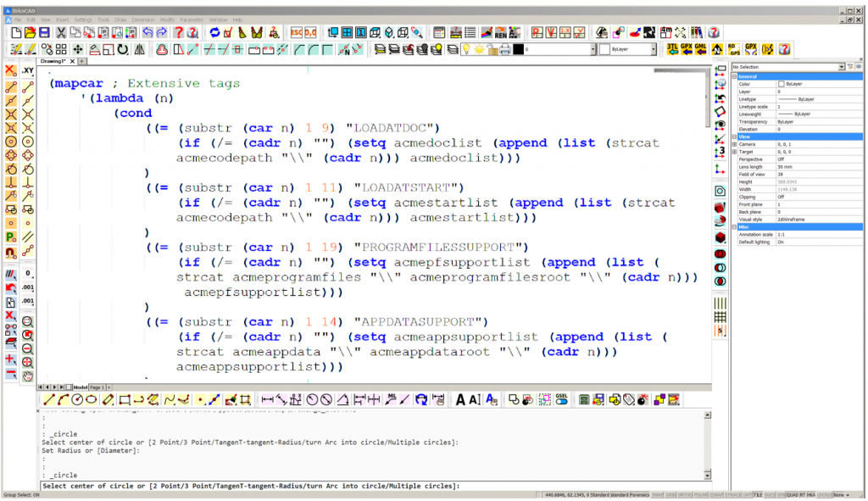Toggle TILE in the status bar

[758, 495]
